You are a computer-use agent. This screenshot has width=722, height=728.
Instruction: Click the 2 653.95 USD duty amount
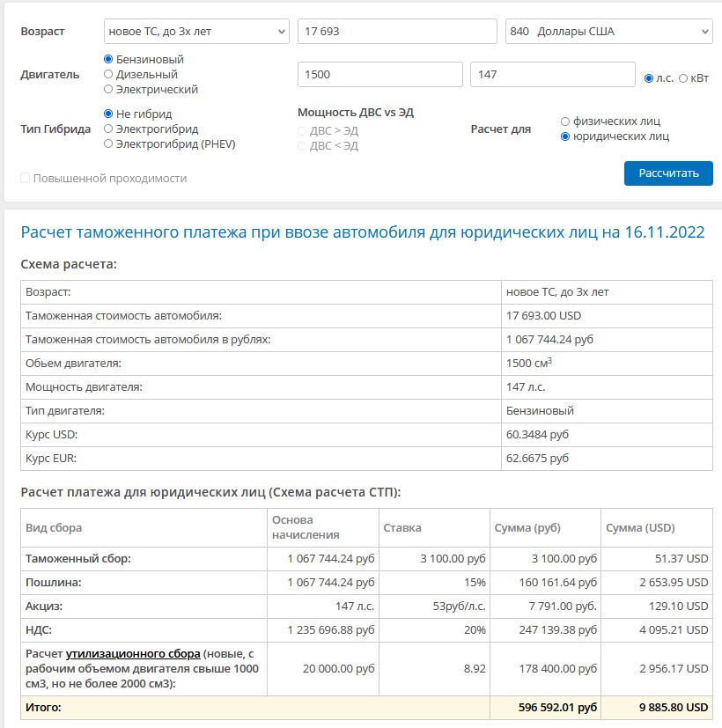tap(674, 582)
